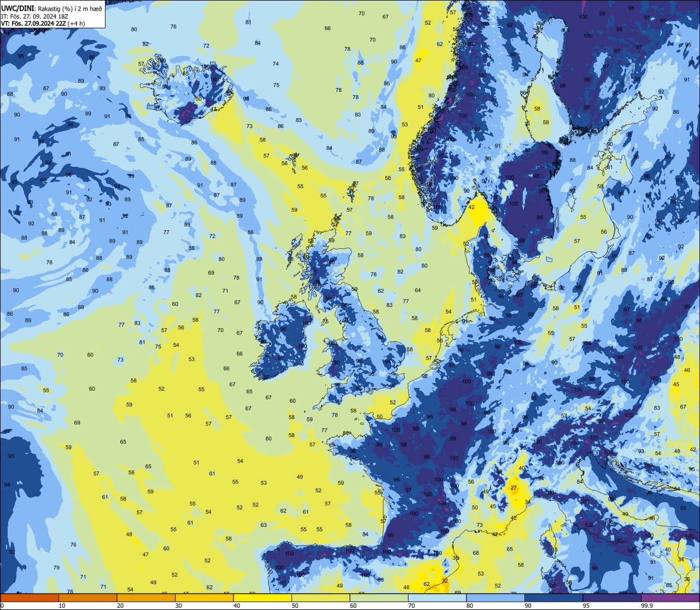Click the legend tick label "90" under colorbar
The width and height of the screenshot is (700, 610).
tap(528, 606)
